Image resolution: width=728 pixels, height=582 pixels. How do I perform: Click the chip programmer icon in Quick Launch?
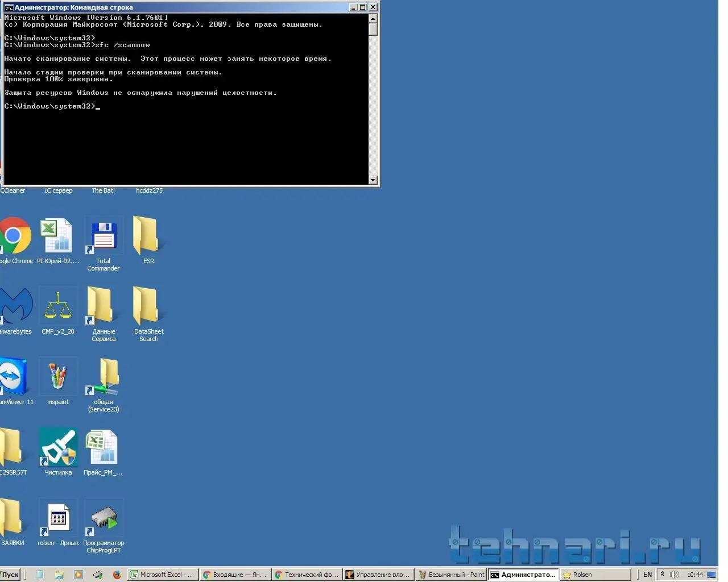(x=98, y=575)
